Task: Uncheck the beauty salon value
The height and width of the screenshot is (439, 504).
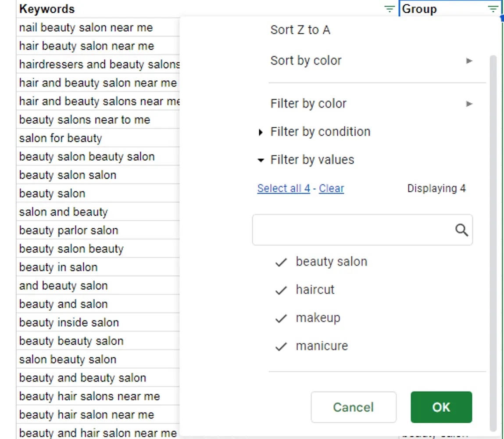Action: point(281,262)
